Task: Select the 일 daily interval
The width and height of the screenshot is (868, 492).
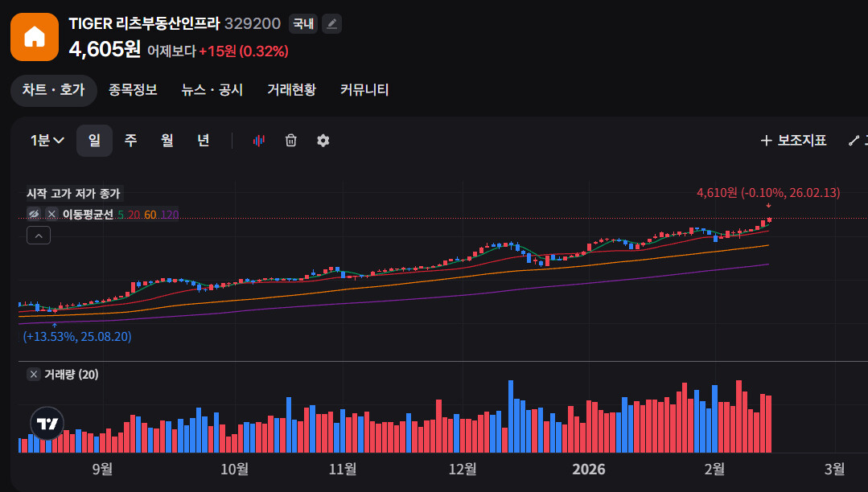Action: tap(94, 141)
